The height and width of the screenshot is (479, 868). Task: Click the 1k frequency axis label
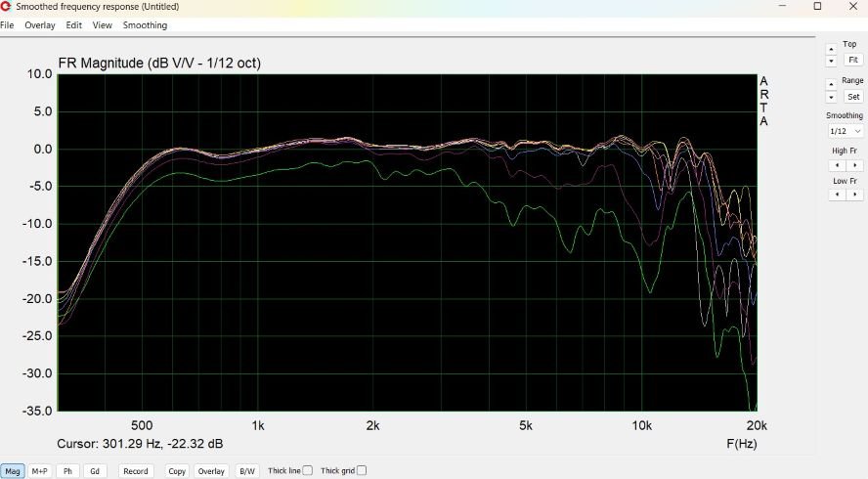tap(257, 426)
